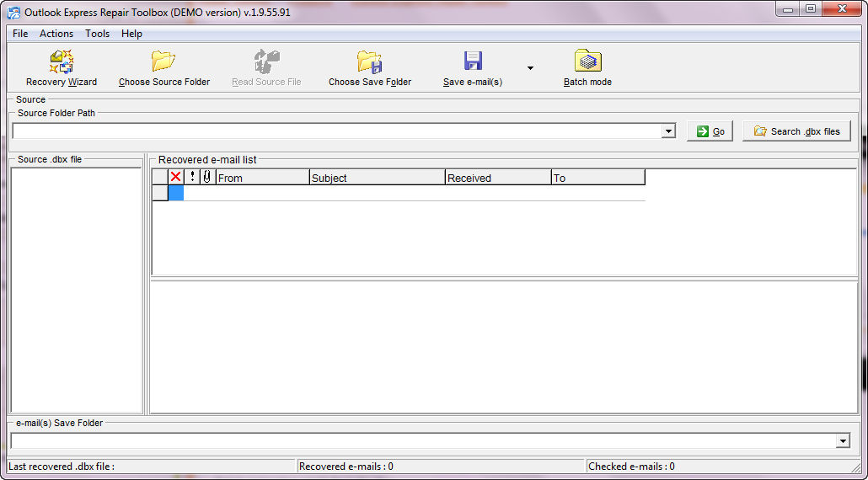The height and width of the screenshot is (480, 868).
Task: Open the File menu
Action: point(20,34)
